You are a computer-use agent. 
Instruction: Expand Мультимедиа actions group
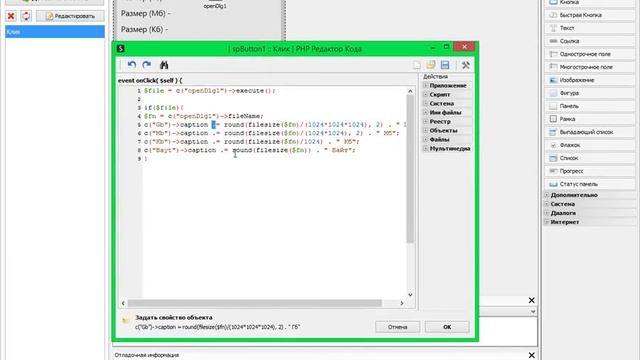tap(425, 149)
